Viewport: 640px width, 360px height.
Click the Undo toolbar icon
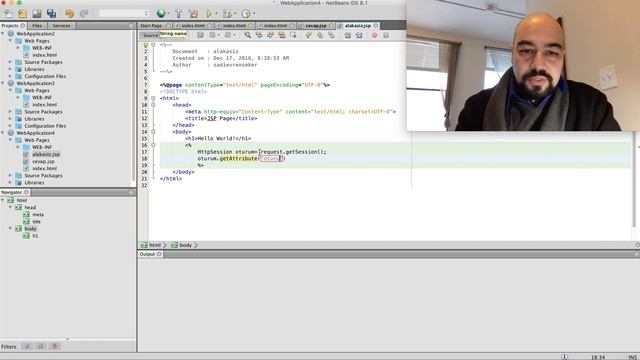pos(70,13)
